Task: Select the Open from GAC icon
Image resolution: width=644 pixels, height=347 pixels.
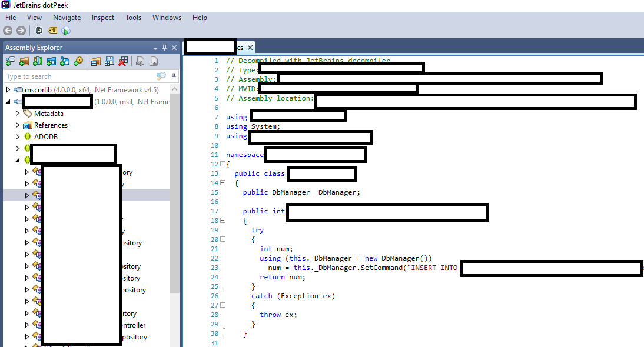Action: 38,61
